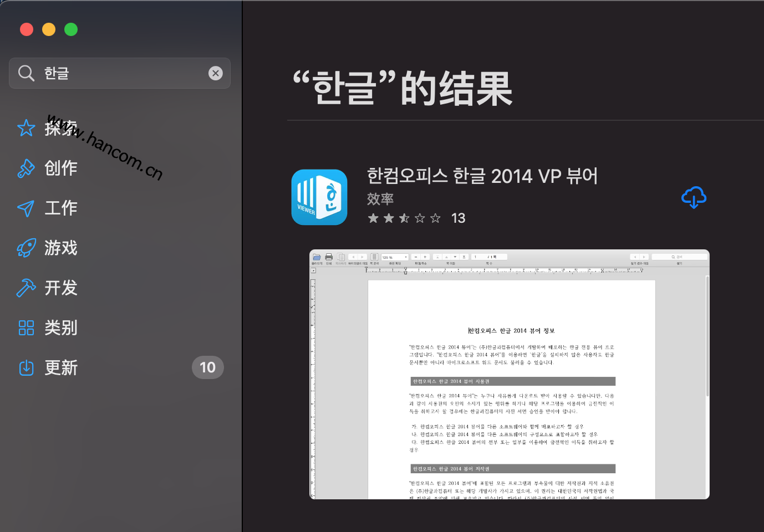Click the paintbrush icon for 创作

(26, 168)
